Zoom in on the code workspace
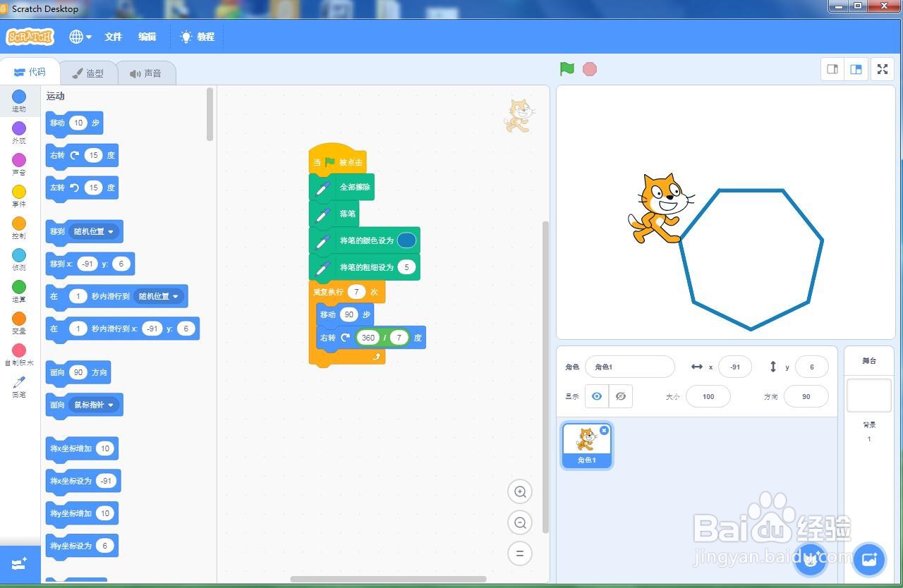903x588 pixels. click(x=520, y=491)
